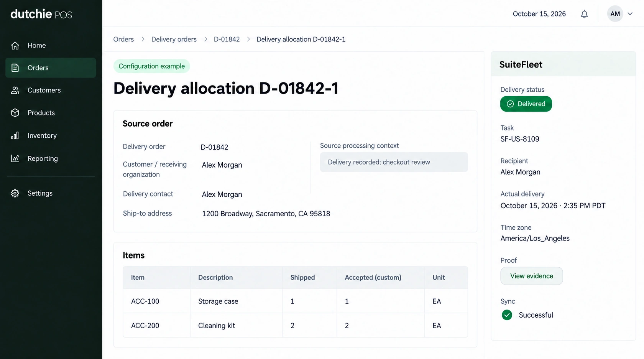The height and width of the screenshot is (359, 644).
Task: Click the Orders breadcrumb link
Action: 123,39
